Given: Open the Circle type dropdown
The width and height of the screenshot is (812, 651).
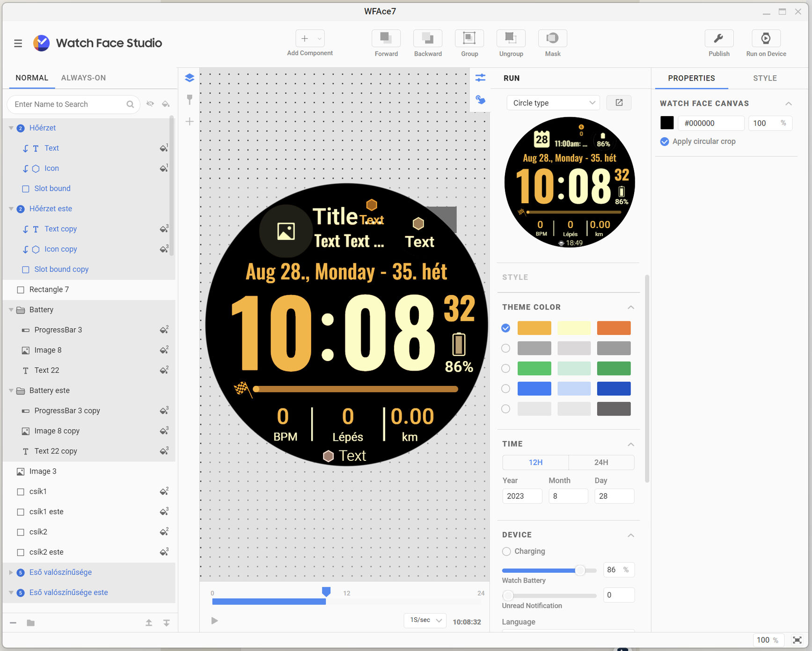Looking at the screenshot, I should tap(553, 103).
